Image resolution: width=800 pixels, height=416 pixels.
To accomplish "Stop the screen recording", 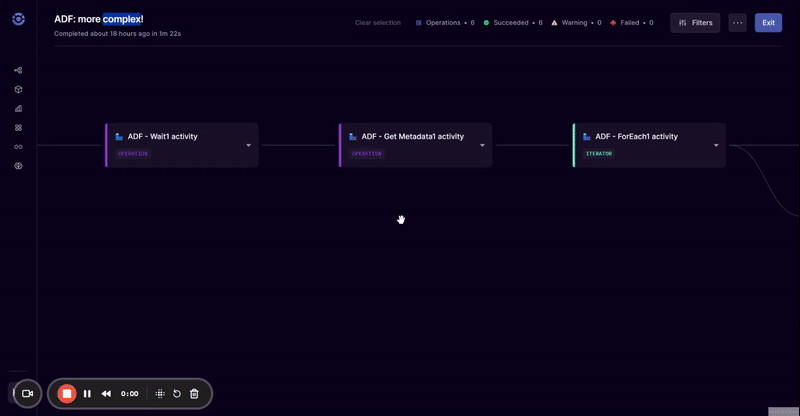I will (67, 394).
